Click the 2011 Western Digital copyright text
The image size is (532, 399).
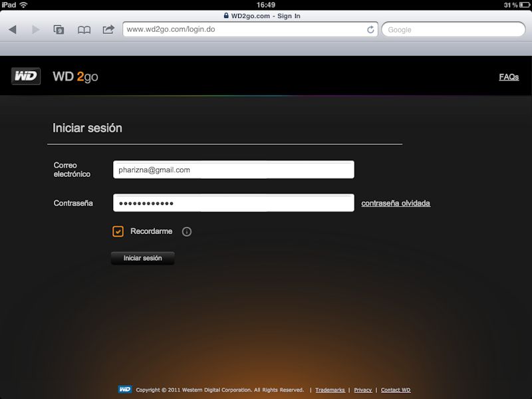pyautogui.click(x=220, y=390)
